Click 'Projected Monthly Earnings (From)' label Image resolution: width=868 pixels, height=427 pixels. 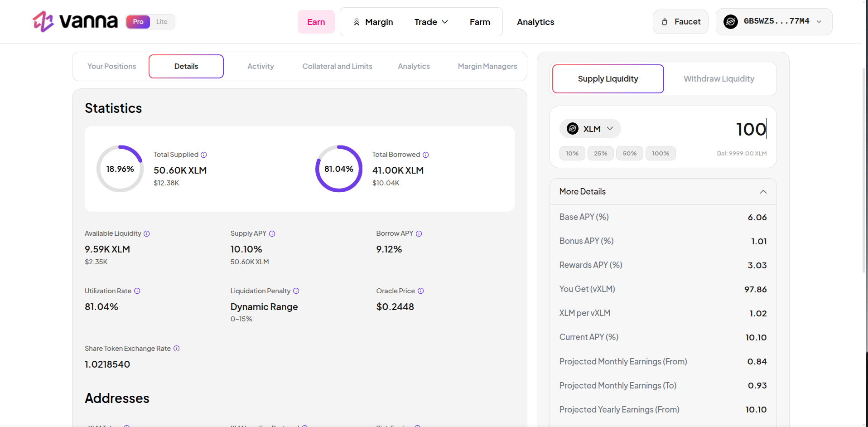pos(623,362)
